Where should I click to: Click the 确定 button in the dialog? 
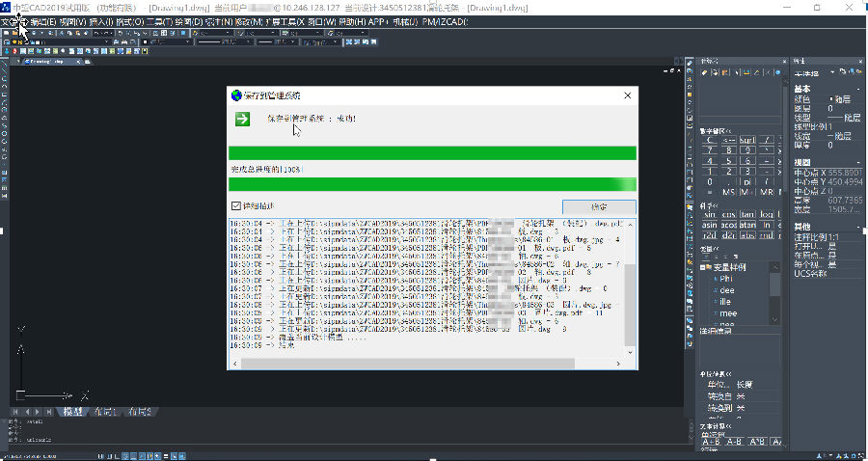(599, 207)
